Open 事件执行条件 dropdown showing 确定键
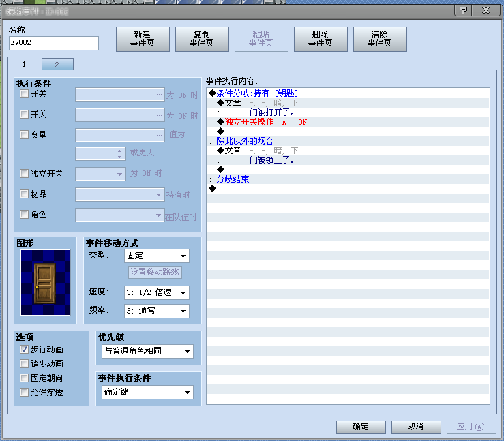 click(x=147, y=392)
